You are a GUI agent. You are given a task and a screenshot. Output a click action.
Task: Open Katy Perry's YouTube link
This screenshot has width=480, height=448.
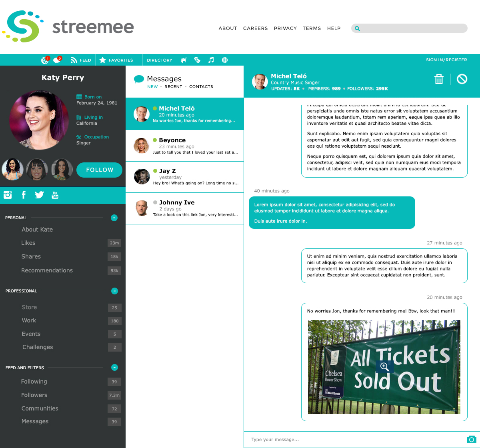55,195
